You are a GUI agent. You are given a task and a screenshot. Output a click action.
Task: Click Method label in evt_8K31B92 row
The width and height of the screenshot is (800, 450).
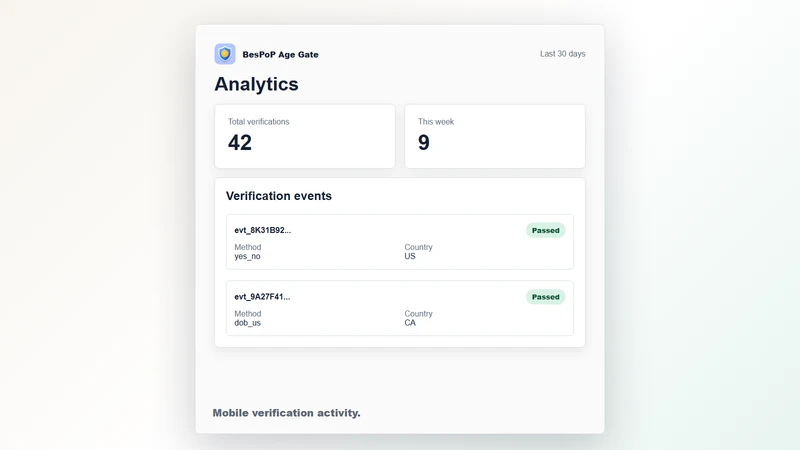click(x=247, y=247)
